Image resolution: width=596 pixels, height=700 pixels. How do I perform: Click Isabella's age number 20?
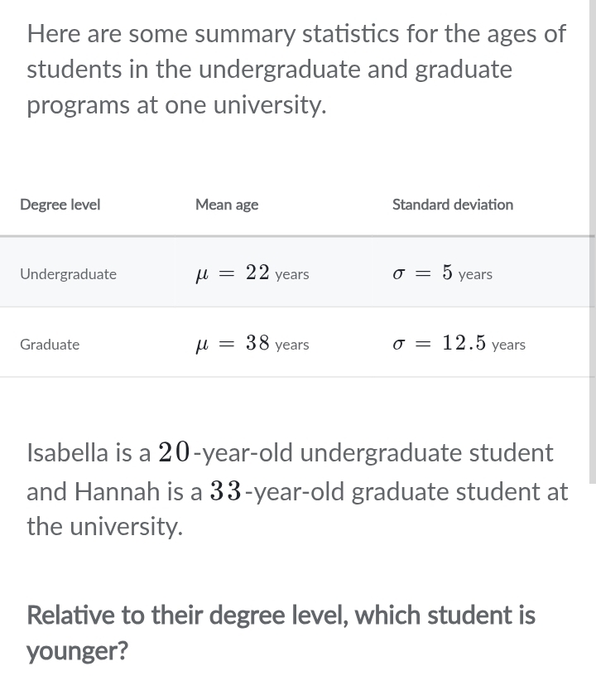tap(175, 452)
